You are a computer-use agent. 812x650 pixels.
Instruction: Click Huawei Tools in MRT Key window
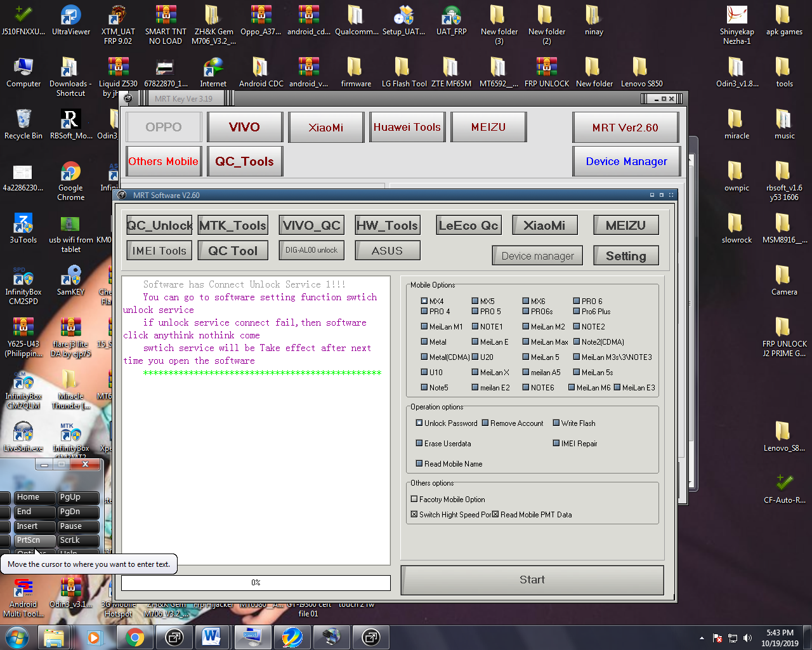pos(407,127)
